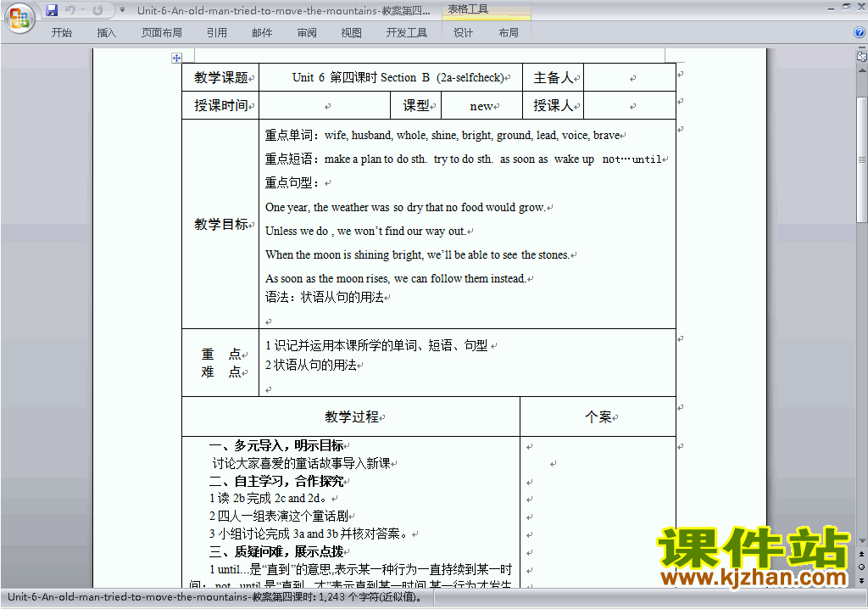Minimize the Word window
868x609 pixels.
(831, 8)
